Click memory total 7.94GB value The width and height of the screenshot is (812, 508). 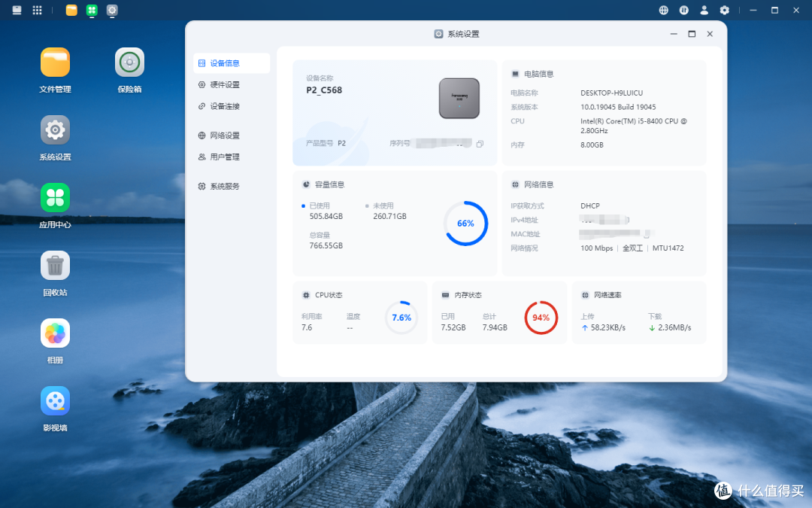point(495,327)
